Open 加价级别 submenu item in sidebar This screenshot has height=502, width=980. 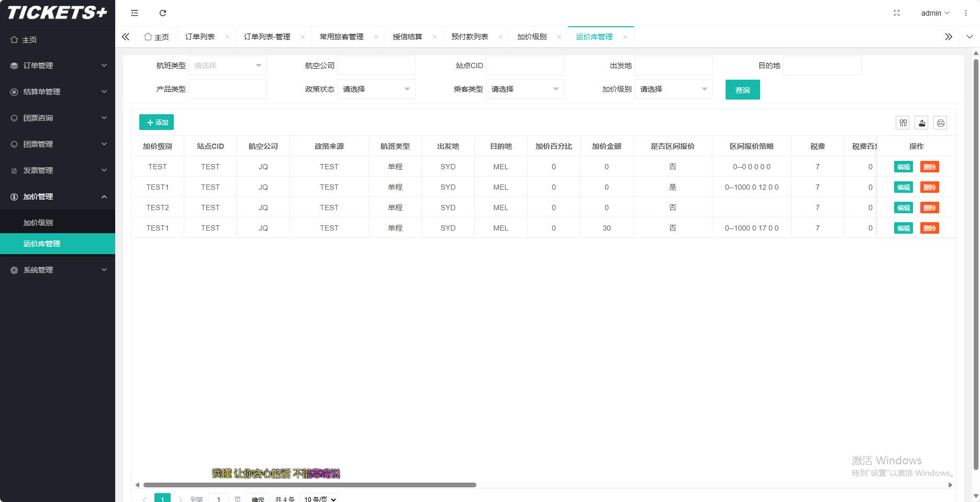coord(58,223)
